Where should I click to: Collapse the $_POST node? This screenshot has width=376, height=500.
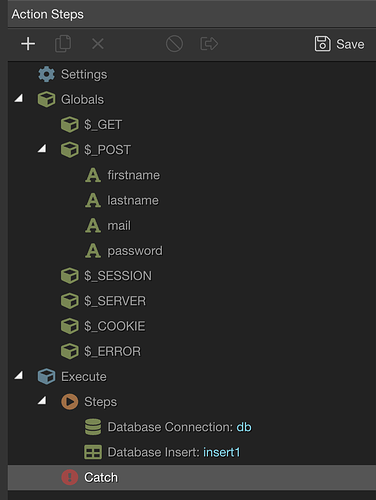(42, 148)
